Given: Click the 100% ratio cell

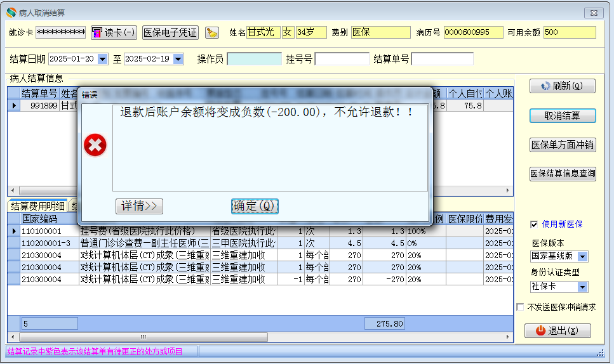Looking at the screenshot, I should point(426,231).
